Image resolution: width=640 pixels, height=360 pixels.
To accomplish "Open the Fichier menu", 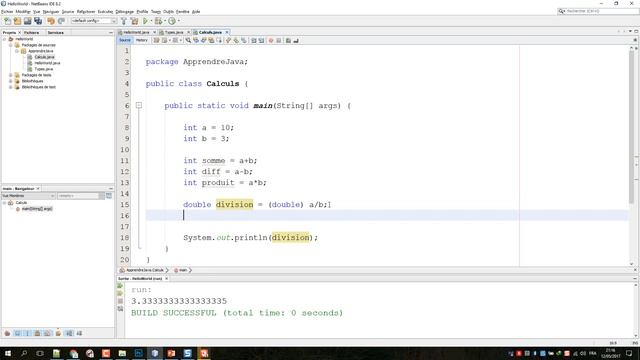I will click(7, 11).
